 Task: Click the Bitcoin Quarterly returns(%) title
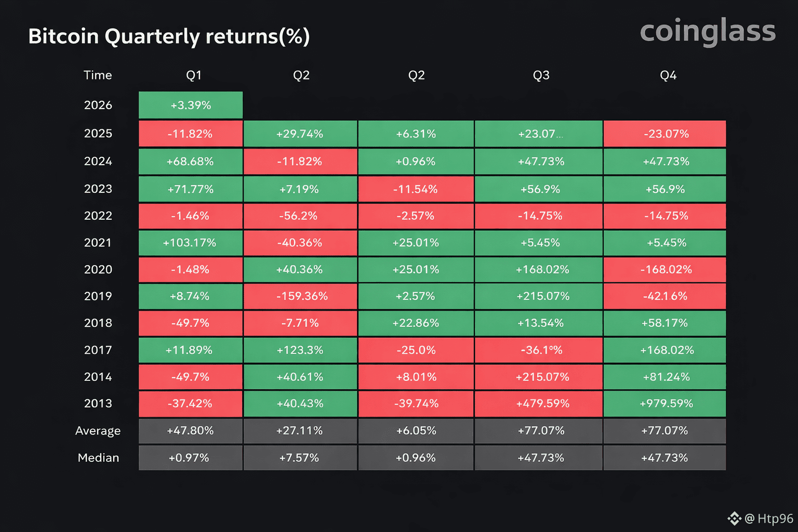[169, 36]
